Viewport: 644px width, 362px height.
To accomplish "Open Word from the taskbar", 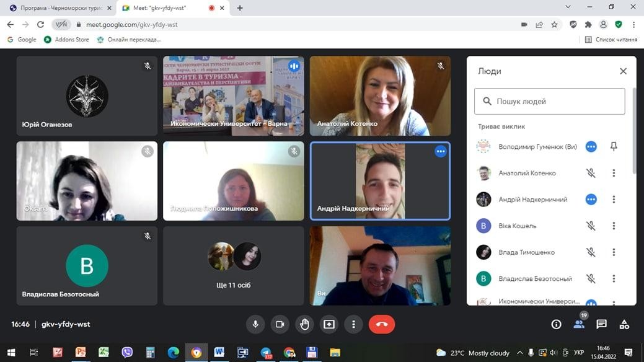I will 219,352.
